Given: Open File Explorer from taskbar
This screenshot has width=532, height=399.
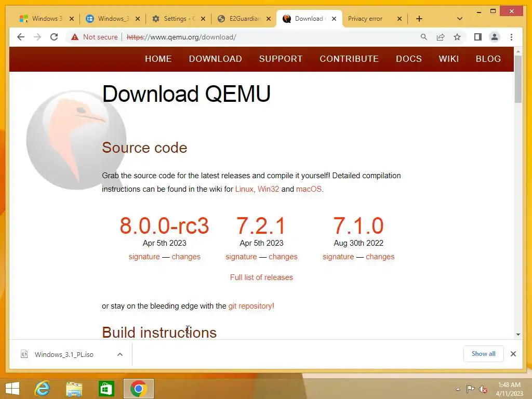Looking at the screenshot, I should tap(74, 389).
